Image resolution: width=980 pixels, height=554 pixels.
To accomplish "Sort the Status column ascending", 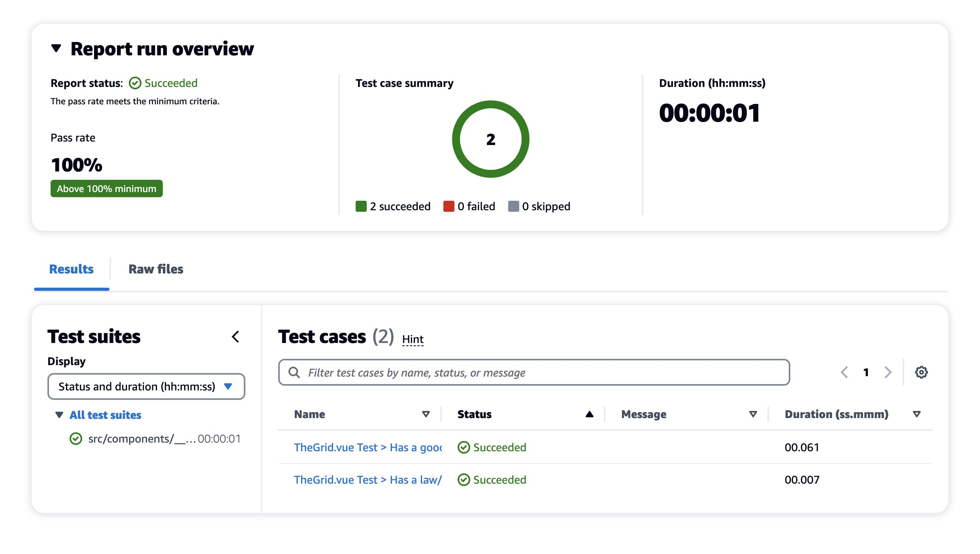I will click(589, 414).
